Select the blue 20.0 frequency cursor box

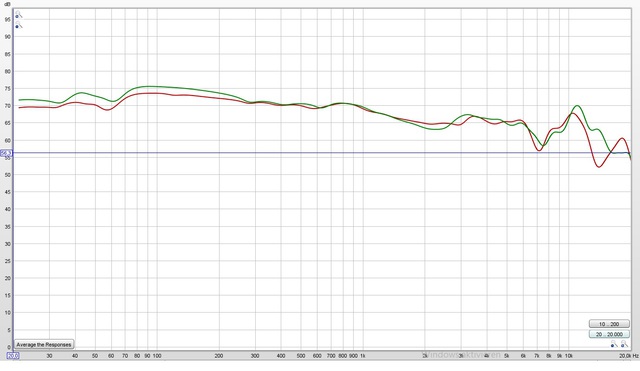13,356
